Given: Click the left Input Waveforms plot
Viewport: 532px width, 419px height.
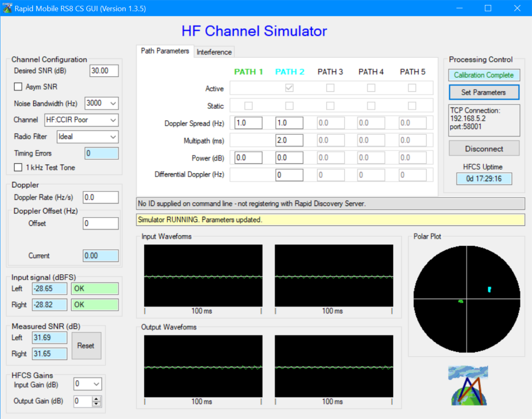Looking at the screenshot, I should tap(203, 276).
